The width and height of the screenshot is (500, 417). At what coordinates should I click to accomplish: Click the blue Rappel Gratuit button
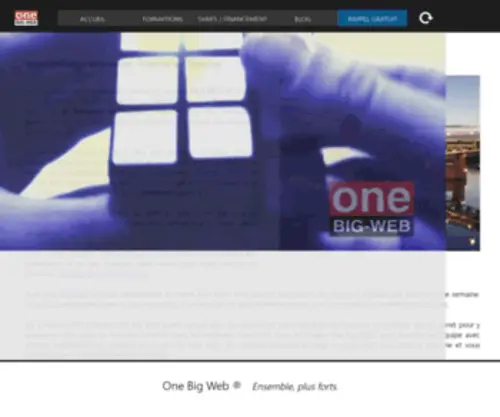pos(372,18)
